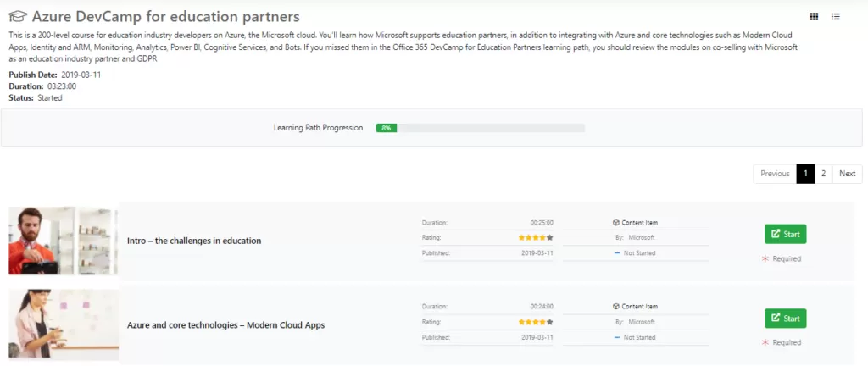Click the star rating of Intro module
The width and height of the screenshot is (868, 366).
(536, 238)
